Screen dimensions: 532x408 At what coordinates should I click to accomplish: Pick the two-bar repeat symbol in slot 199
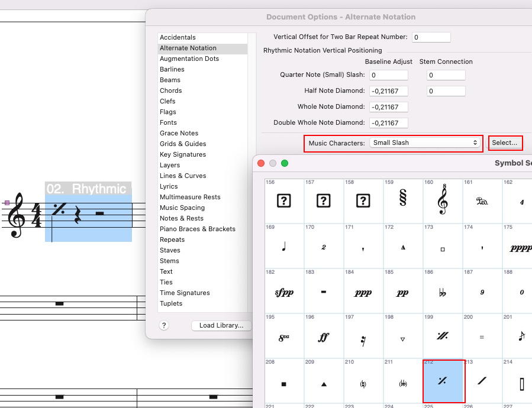(x=443, y=338)
